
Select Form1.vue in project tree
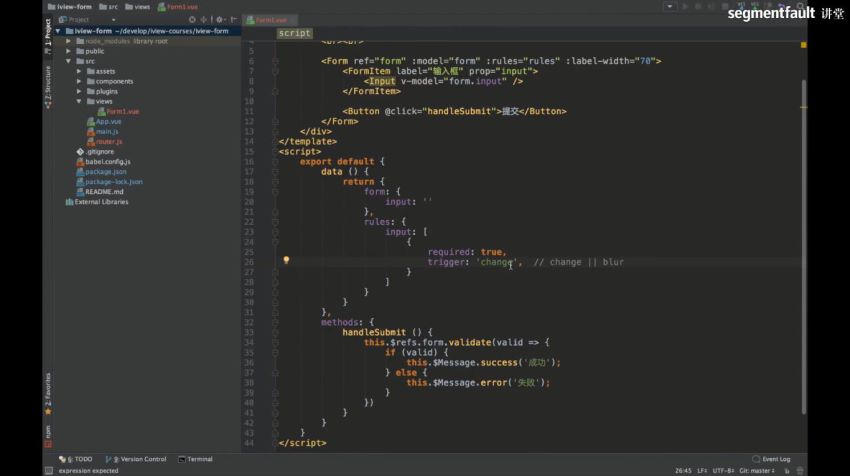click(x=118, y=111)
